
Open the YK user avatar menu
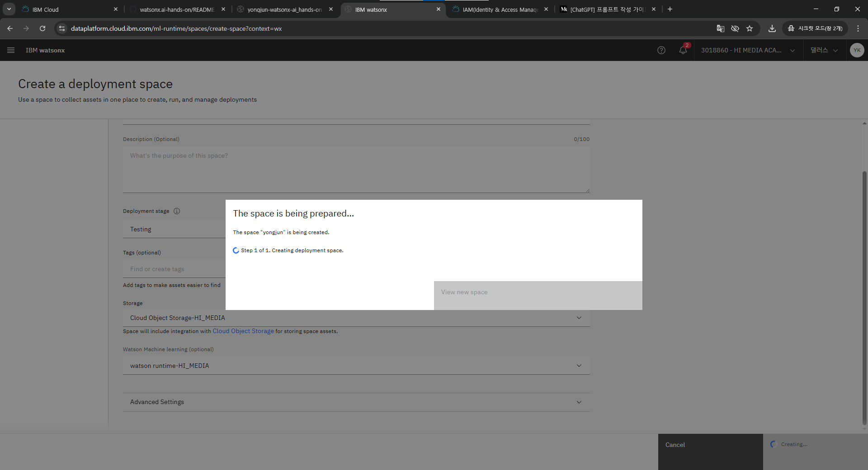coord(857,50)
